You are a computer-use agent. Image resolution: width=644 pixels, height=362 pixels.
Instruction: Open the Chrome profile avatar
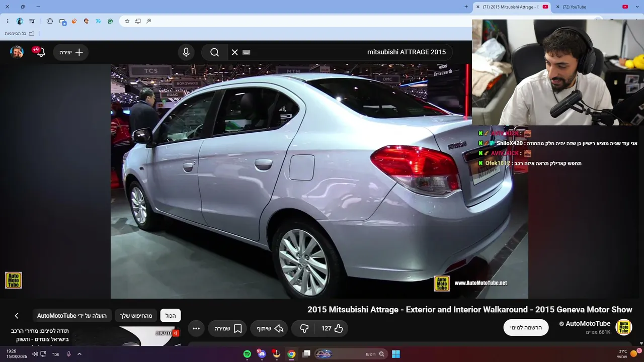(x=20, y=21)
